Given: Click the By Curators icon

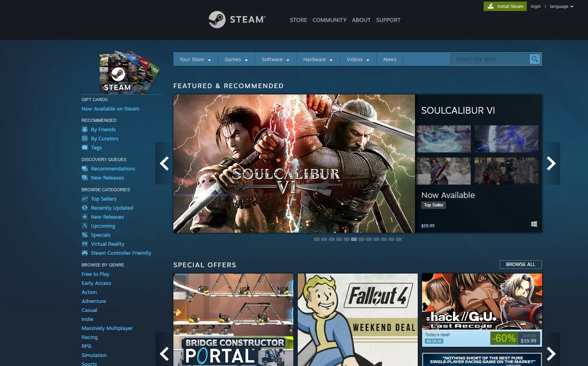Looking at the screenshot, I should (85, 138).
